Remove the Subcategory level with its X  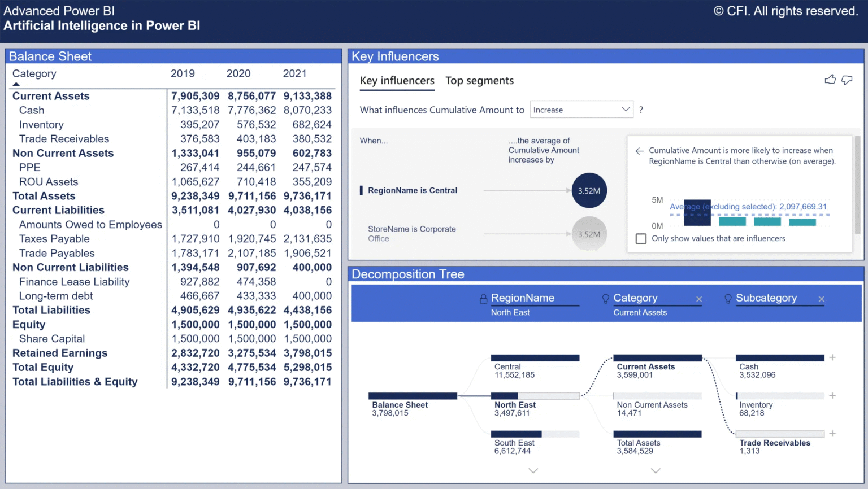821,299
